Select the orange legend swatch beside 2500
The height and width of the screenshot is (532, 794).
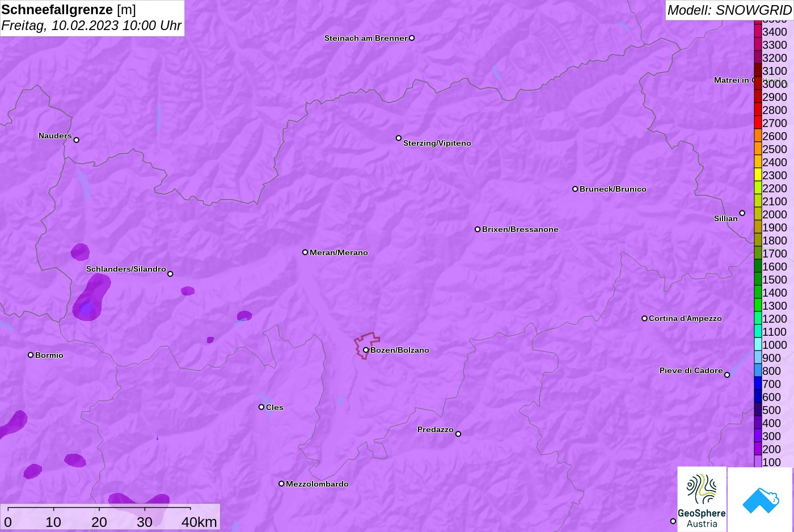[x=758, y=149]
